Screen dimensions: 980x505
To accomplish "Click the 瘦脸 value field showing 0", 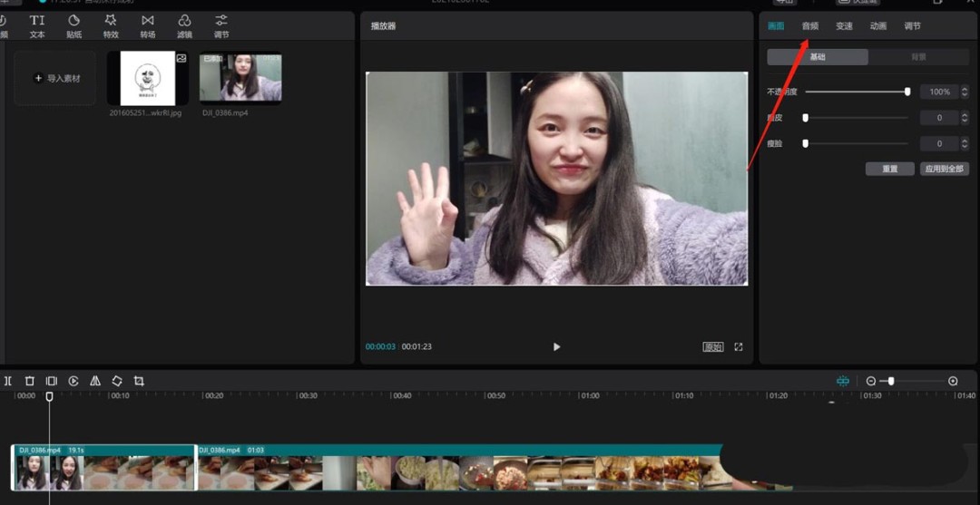I will click(x=939, y=144).
